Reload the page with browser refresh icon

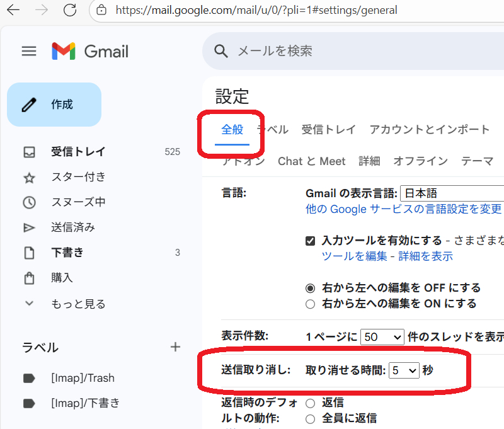[70, 10]
